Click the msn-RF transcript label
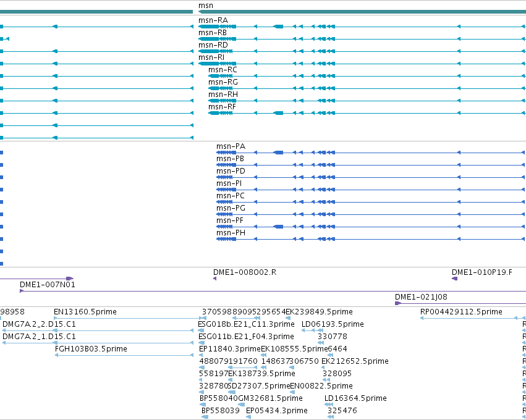Screen dimensions: 526x420 pyautogui.click(x=222, y=107)
